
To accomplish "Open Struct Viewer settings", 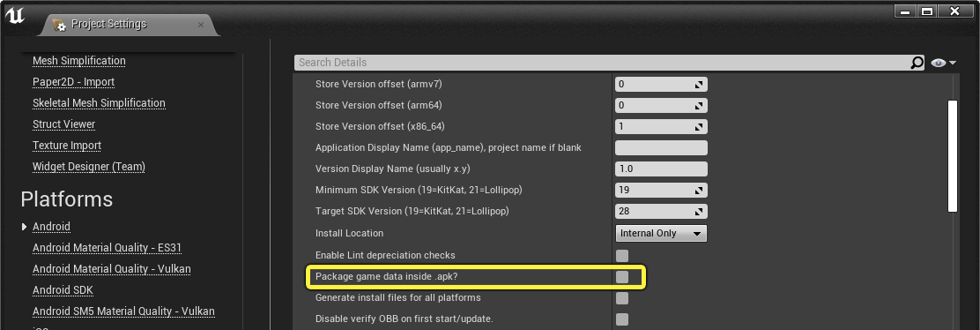I will tap(63, 124).
